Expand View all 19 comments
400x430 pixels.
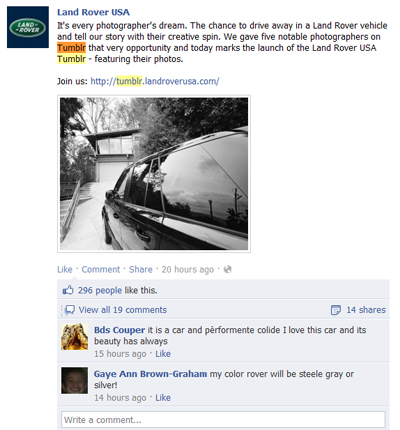123,310
